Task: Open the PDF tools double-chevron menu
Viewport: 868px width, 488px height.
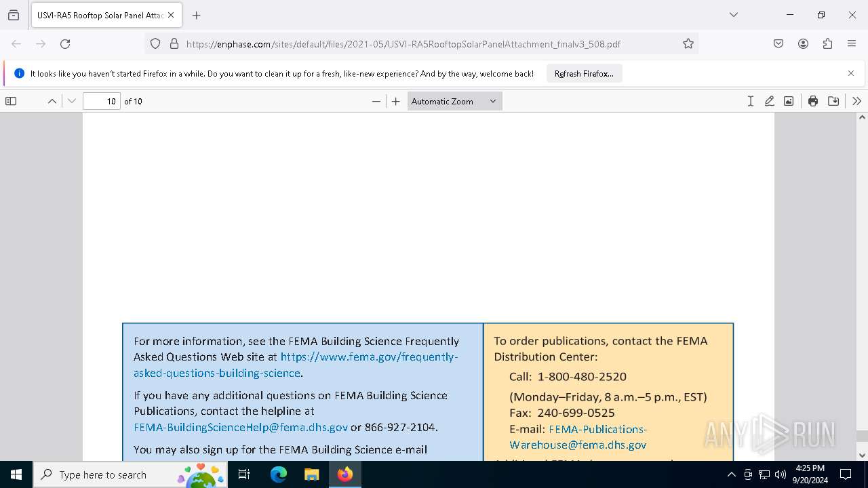Action: 856,101
